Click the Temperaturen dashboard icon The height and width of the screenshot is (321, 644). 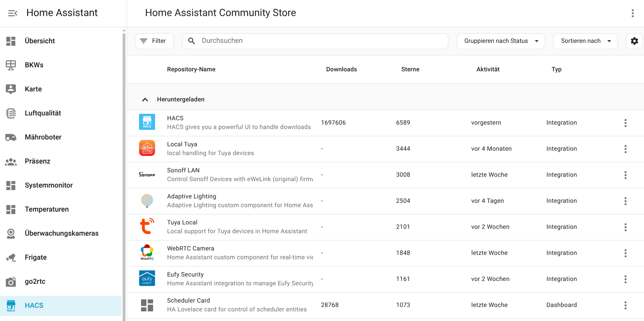pyautogui.click(x=11, y=209)
